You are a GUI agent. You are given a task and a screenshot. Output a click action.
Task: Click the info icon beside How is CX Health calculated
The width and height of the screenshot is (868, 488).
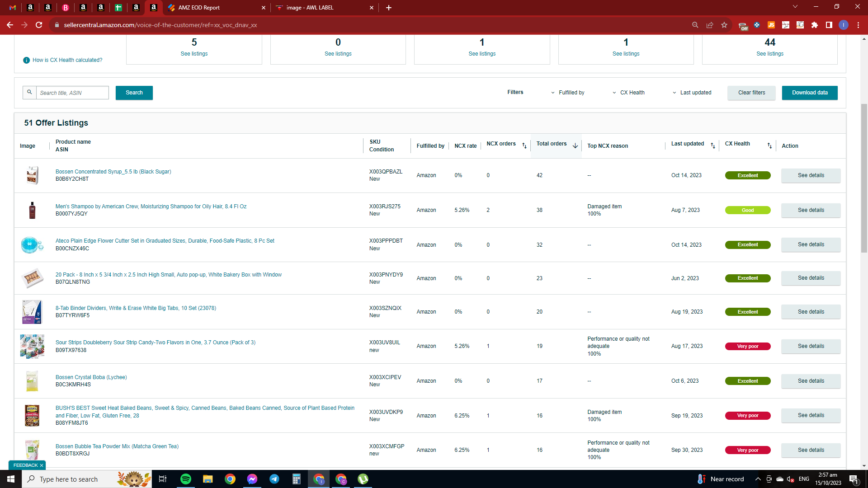pyautogui.click(x=26, y=60)
